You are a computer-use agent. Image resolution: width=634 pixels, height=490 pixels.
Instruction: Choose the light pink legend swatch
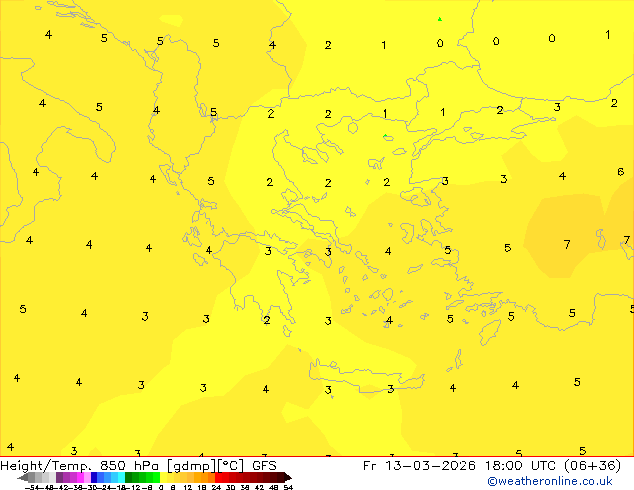(87, 477)
